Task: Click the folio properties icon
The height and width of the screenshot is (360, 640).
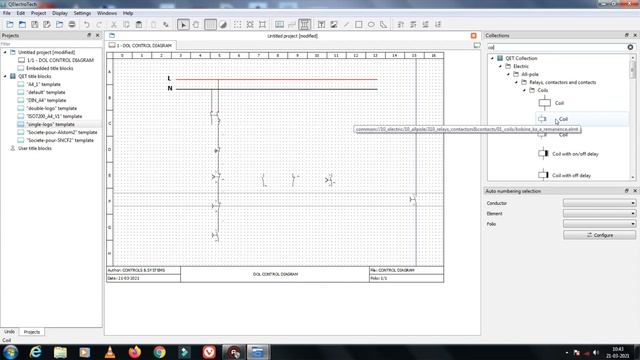Action: tap(279, 24)
